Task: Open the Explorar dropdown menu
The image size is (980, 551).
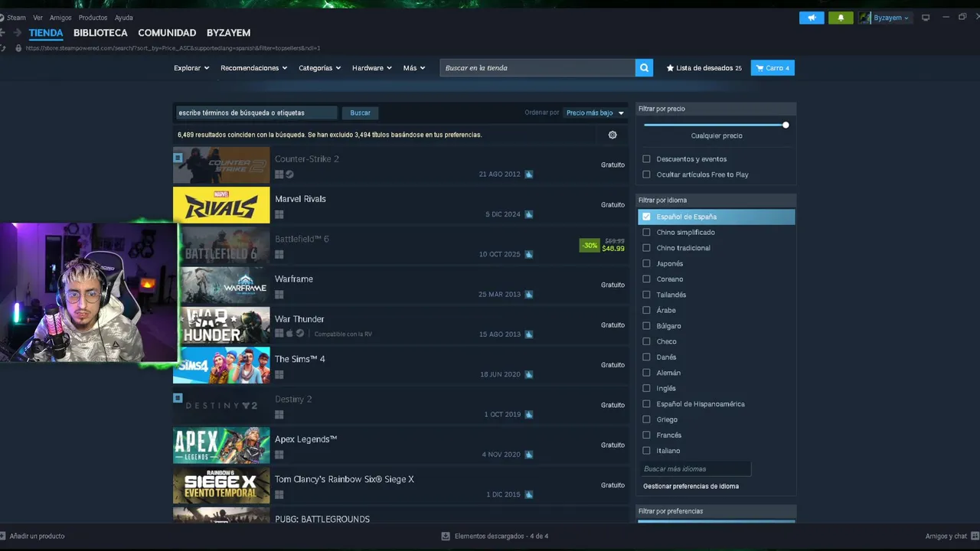Action: (191, 68)
